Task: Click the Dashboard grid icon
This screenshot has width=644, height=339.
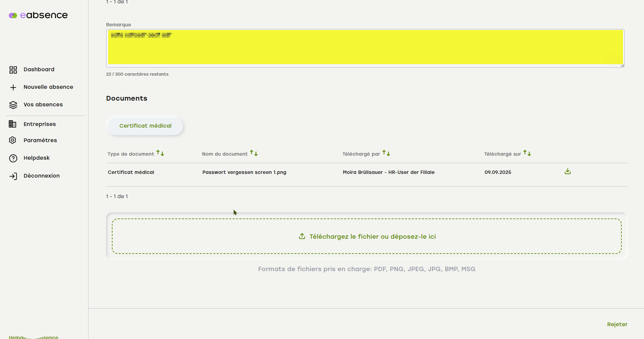Action: (13, 70)
